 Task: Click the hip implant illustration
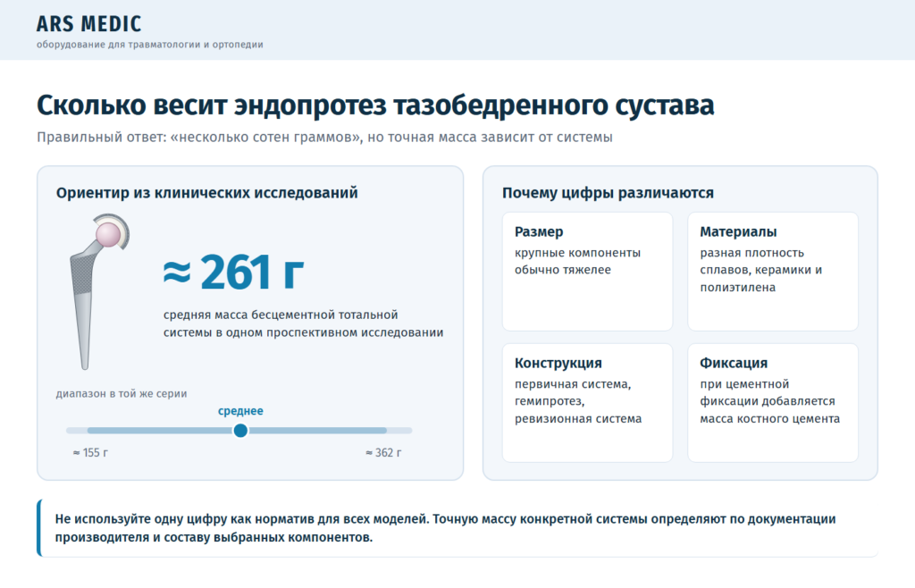[x=99, y=291]
